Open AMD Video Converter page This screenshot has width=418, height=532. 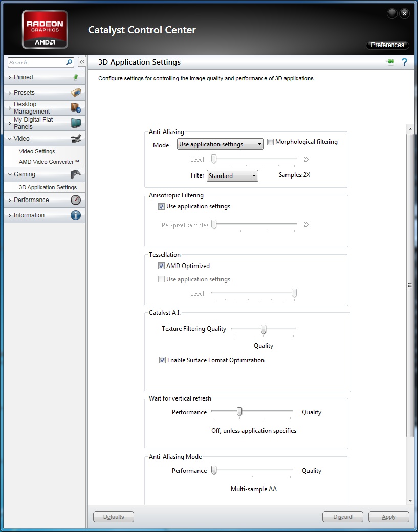[x=49, y=162]
